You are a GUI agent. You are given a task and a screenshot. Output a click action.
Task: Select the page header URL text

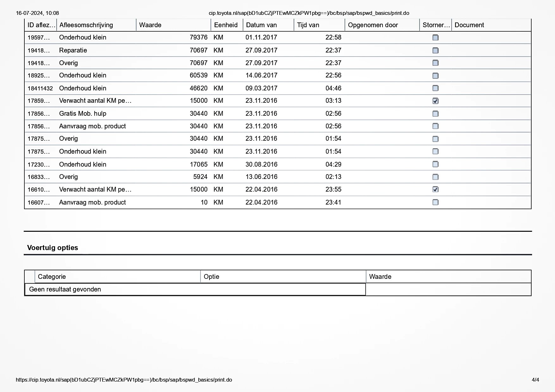tap(309, 13)
